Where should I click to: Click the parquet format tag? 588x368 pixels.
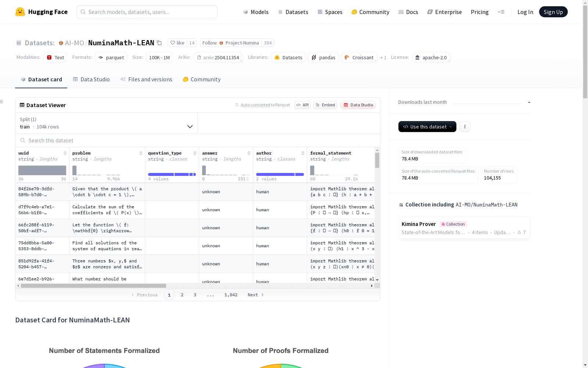[111, 57]
